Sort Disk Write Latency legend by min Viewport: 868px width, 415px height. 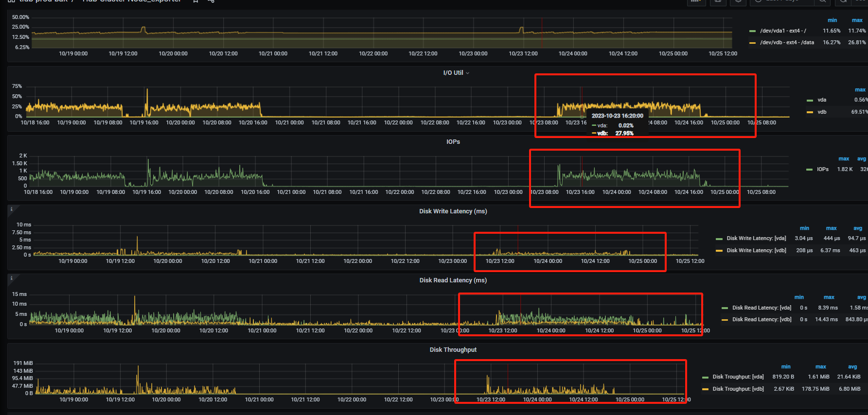coord(804,228)
